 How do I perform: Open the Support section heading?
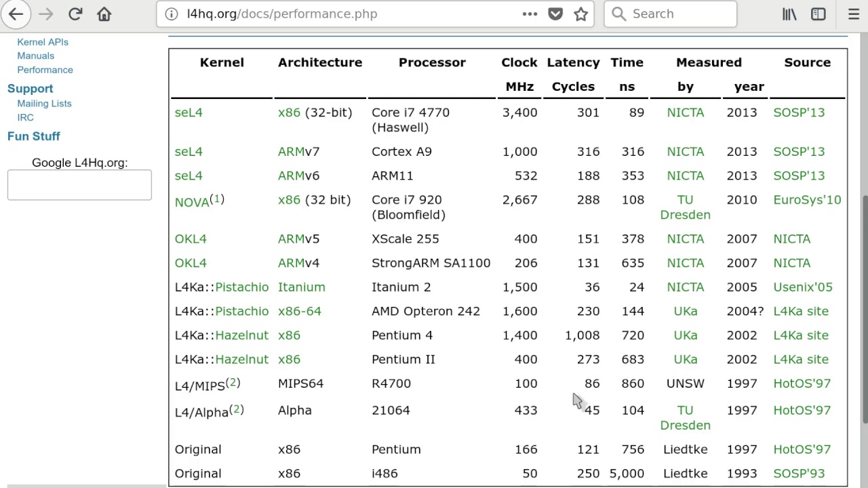click(x=30, y=89)
